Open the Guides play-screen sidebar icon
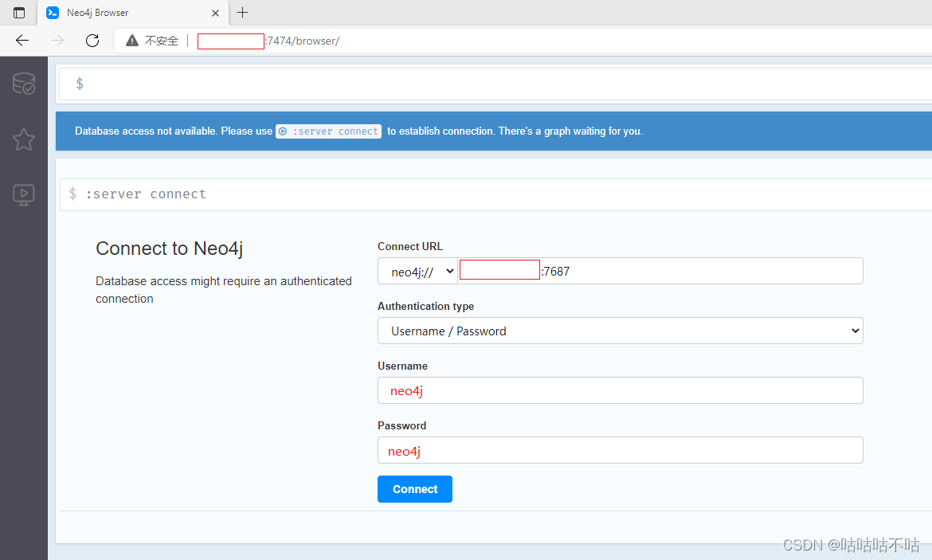Viewport: 932px width, 560px height. [24, 195]
